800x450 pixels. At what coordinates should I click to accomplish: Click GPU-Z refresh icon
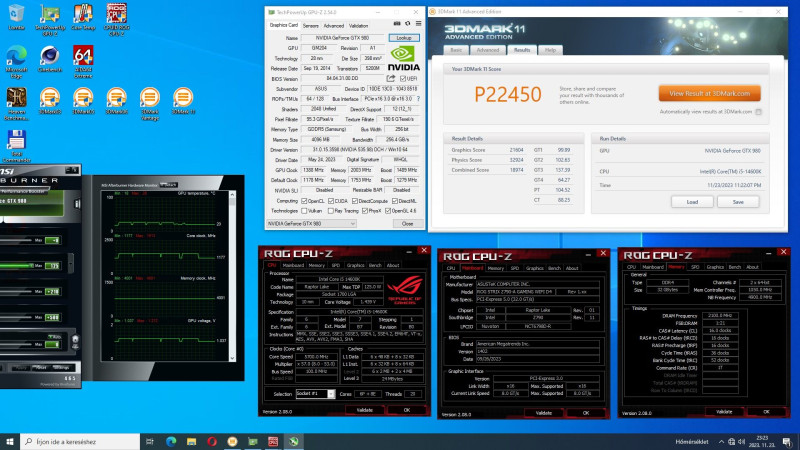[x=408, y=24]
